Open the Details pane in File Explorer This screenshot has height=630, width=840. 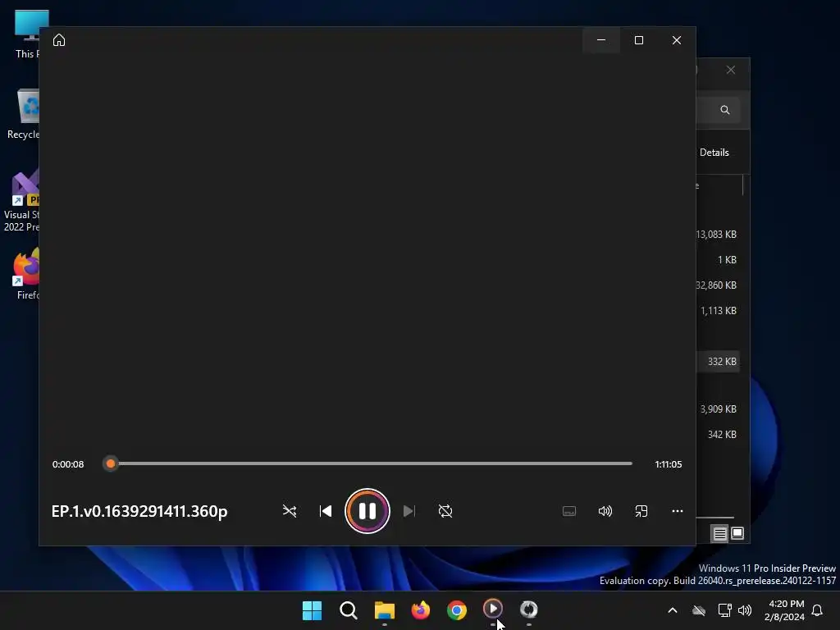(x=714, y=153)
